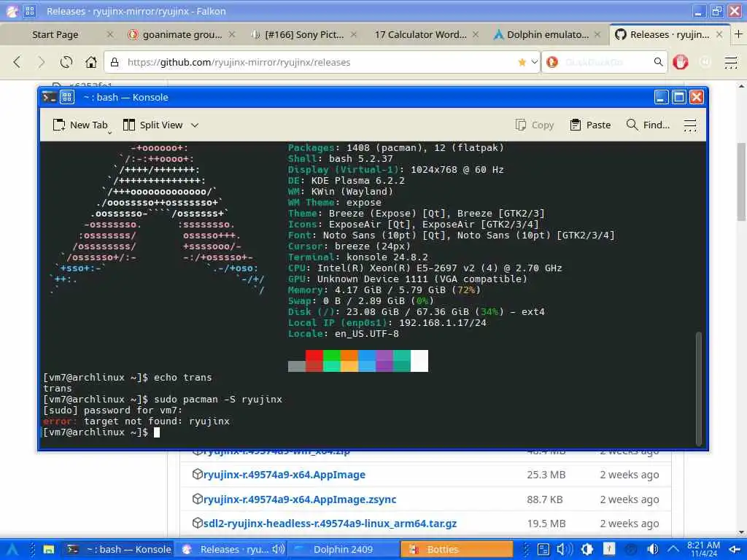Screen dimensions: 747x560
Task: Click the Falkon on-all-desktops pin icon
Action: tap(29, 11)
